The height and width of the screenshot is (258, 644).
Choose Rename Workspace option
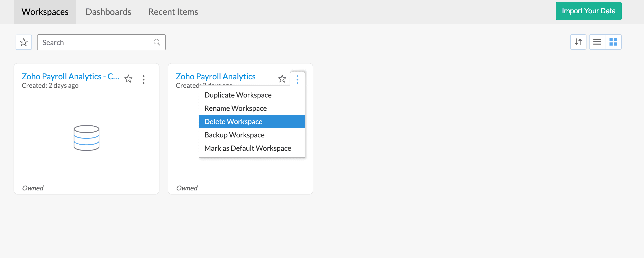235,108
